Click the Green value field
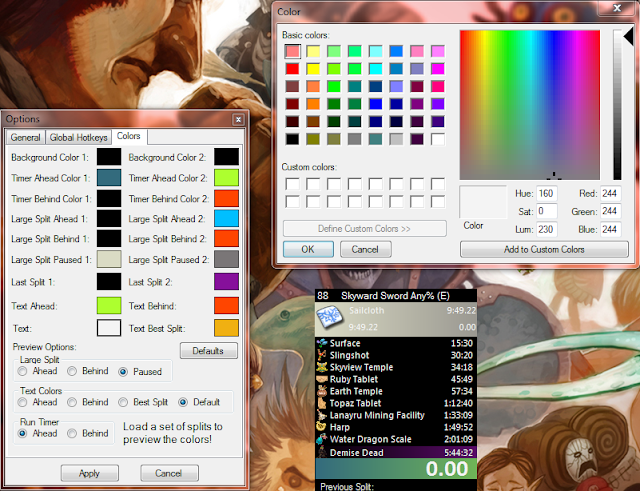Screen dimensions: 640x491 611,211
